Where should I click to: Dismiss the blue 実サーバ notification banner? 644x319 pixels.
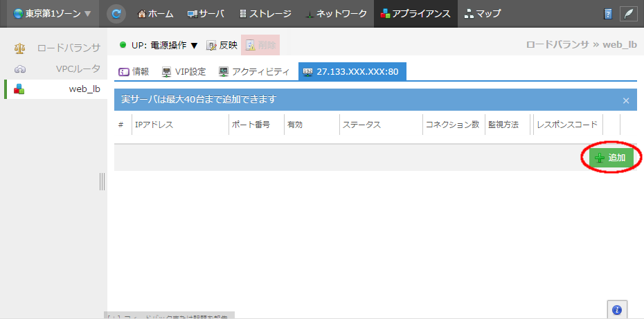626,100
